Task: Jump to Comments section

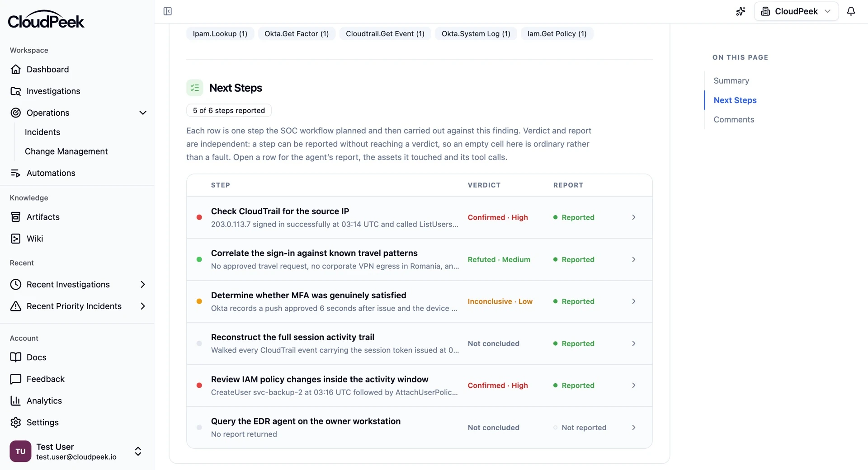Action: click(734, 120)
